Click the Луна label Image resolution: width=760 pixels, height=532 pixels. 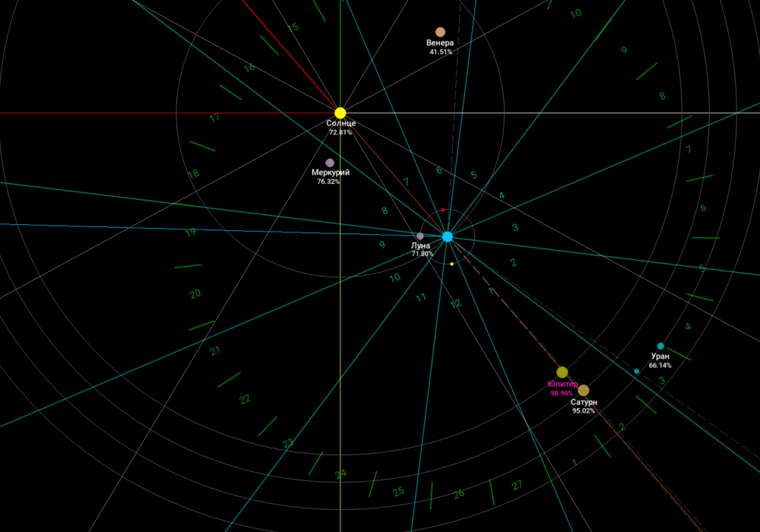pyautogui.click(x=421, y=245)
